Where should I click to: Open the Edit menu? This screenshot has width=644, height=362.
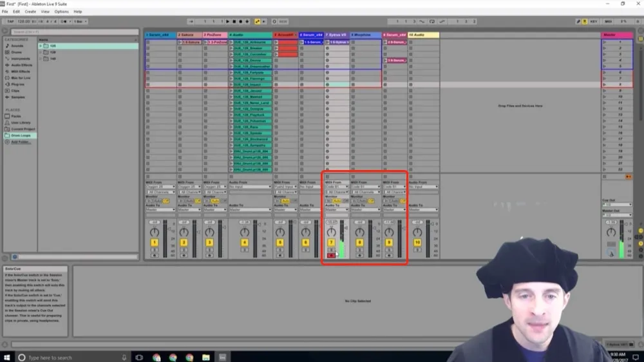pos(17,12)
